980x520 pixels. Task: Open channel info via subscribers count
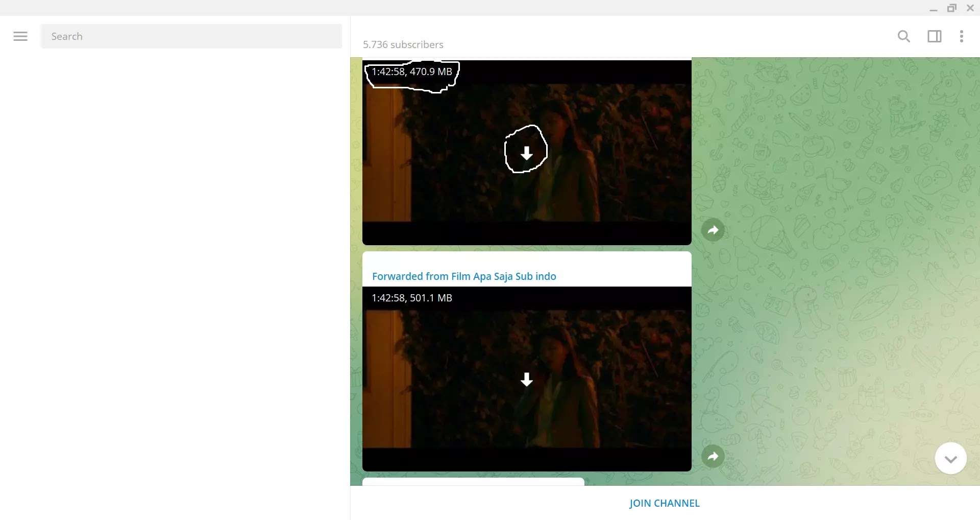click(x=403, y=44)
